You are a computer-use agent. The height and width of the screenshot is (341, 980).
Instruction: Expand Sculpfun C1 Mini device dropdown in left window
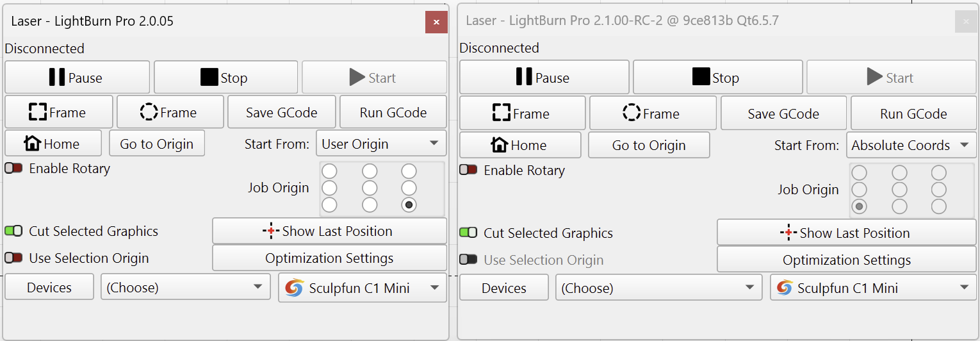(362, 288)
